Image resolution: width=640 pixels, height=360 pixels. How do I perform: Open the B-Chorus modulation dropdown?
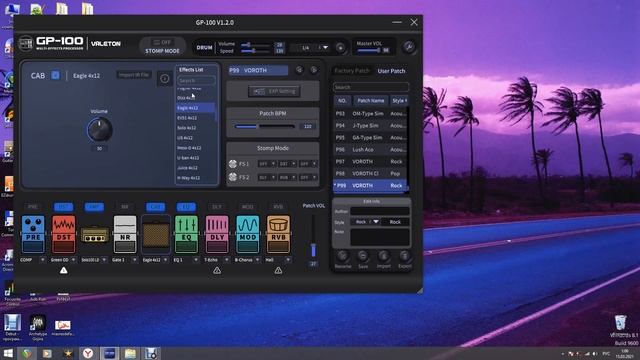[x=258, y=260]
